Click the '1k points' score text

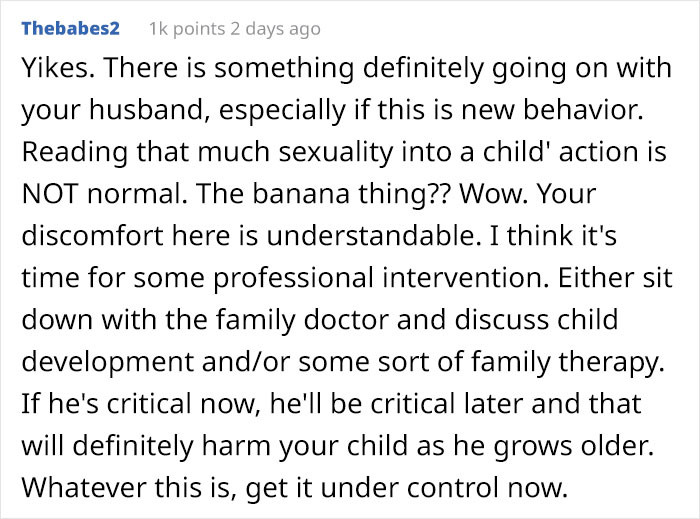point(187,29)
